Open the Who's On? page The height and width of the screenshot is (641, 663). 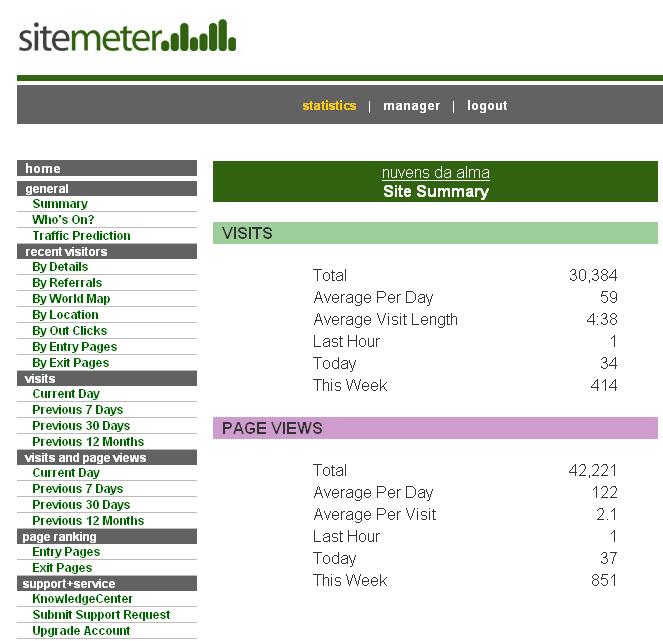[x=63, y=220]
